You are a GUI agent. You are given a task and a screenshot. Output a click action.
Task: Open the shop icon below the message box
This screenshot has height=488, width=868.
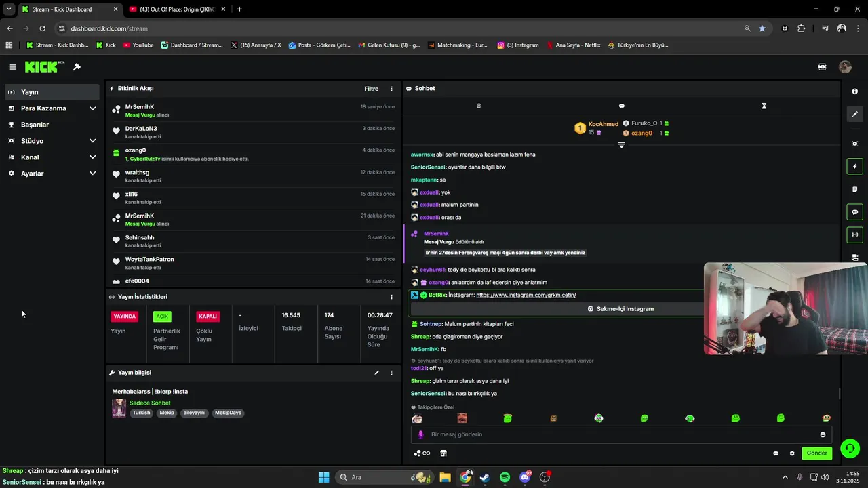[443, 453]
